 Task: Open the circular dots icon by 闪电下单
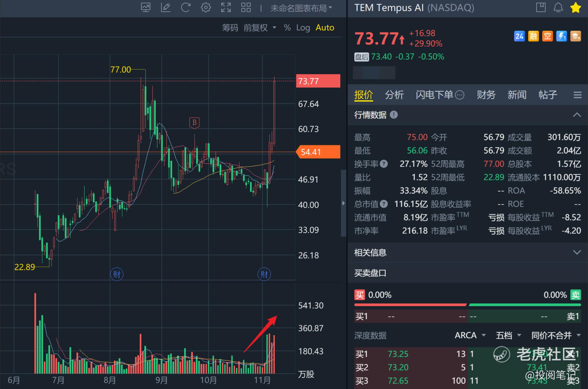click(460, 95)
